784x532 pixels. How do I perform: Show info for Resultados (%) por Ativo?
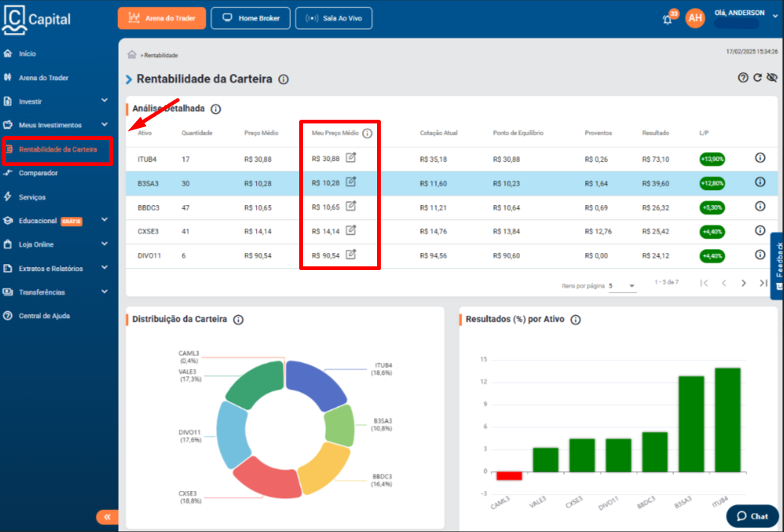click(576, 320)
